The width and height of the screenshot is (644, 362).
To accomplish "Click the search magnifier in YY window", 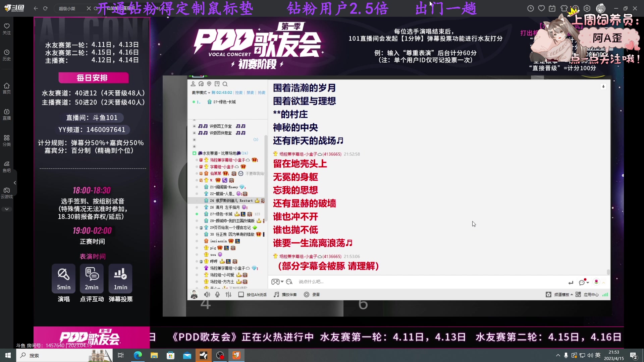I will click(225, 84).
